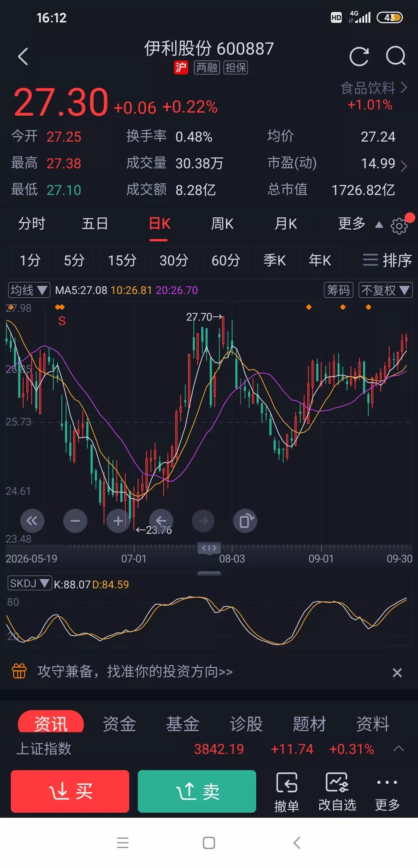Viewport: 418px width, 868px height.
Task: Open 不复权 adjustment dropdown
Action: (x=385, y=290)
